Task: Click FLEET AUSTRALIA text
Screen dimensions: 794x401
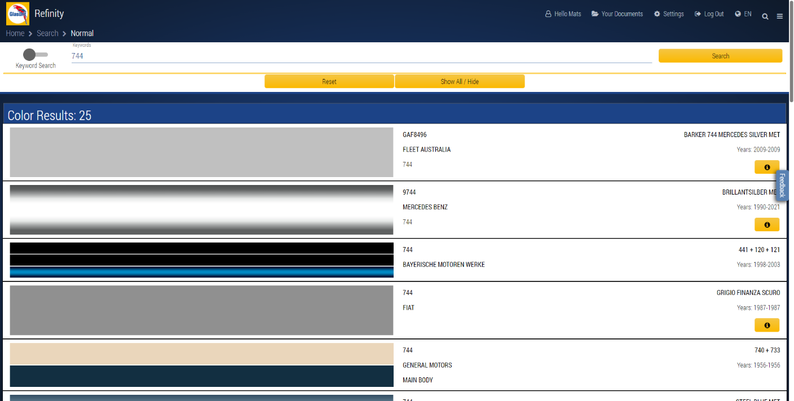Action: (x=426, y=149)
